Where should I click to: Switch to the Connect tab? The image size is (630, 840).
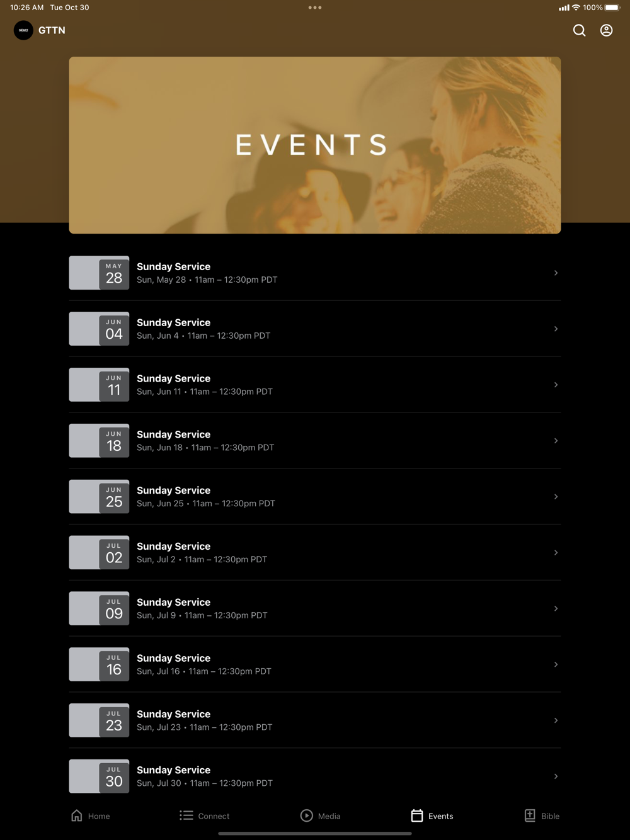204,815
